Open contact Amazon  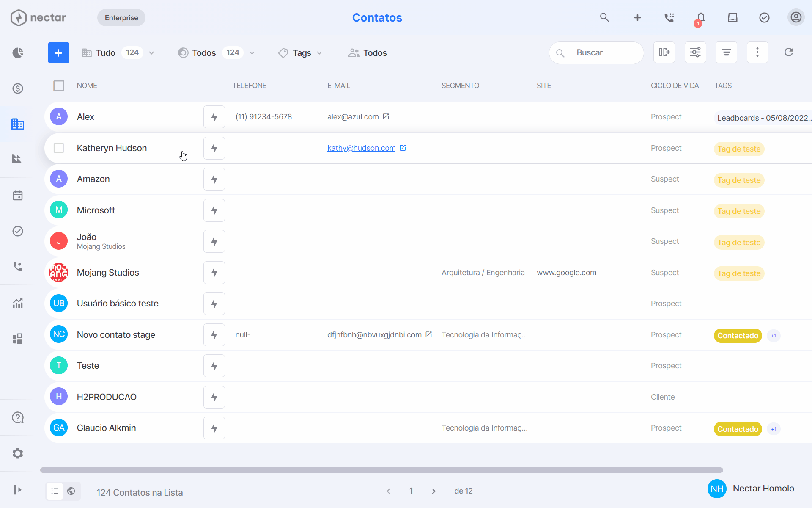93,179
